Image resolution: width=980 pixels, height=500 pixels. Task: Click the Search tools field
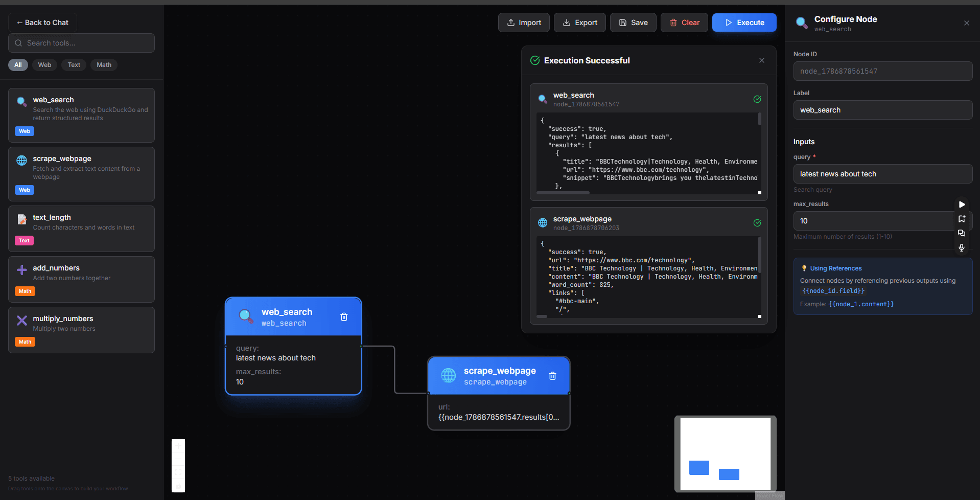pos(81,43)
